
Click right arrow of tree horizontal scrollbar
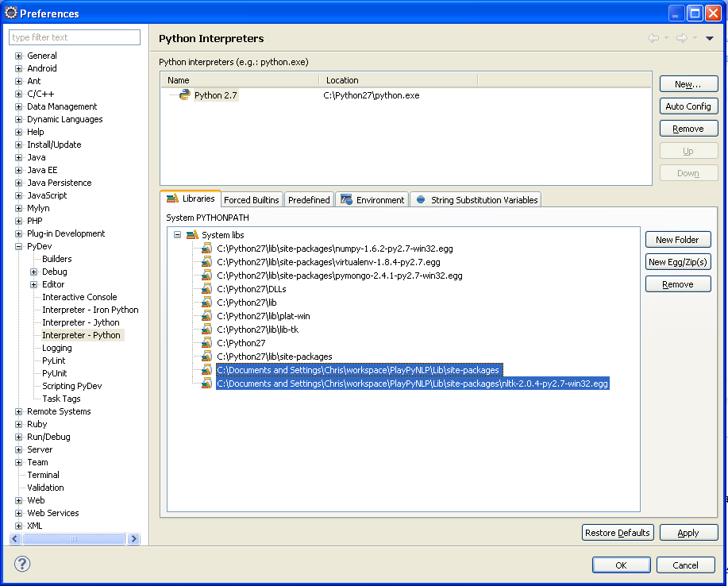pyautogui.click(x=133, y=538)
